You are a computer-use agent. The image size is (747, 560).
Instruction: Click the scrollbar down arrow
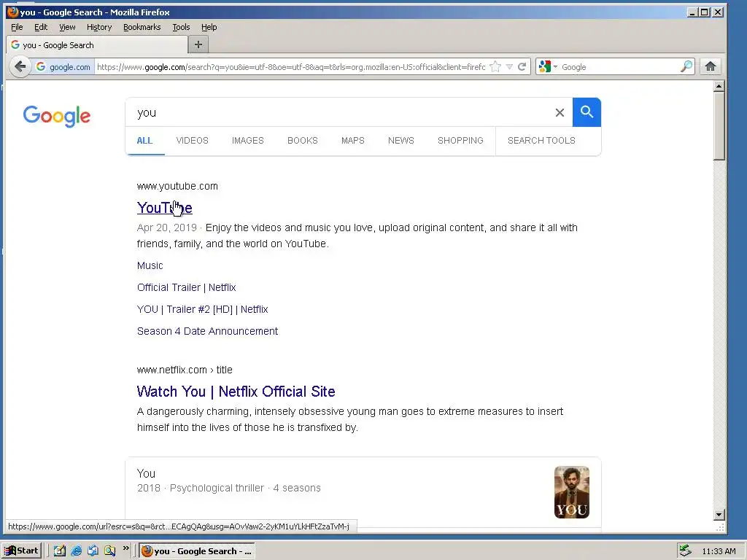[719, 514]
